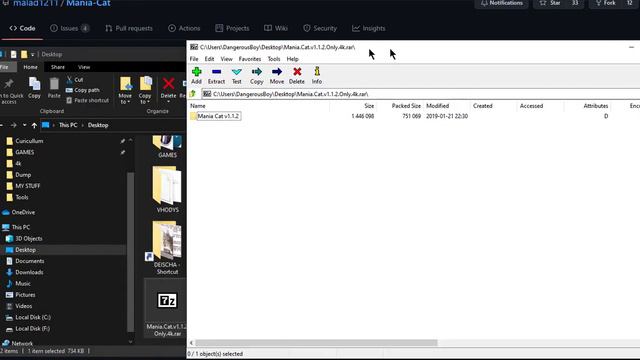
Task: Select MY STUFF folder in sidebar
Action: pyautogui.click(x=27, y=186)
